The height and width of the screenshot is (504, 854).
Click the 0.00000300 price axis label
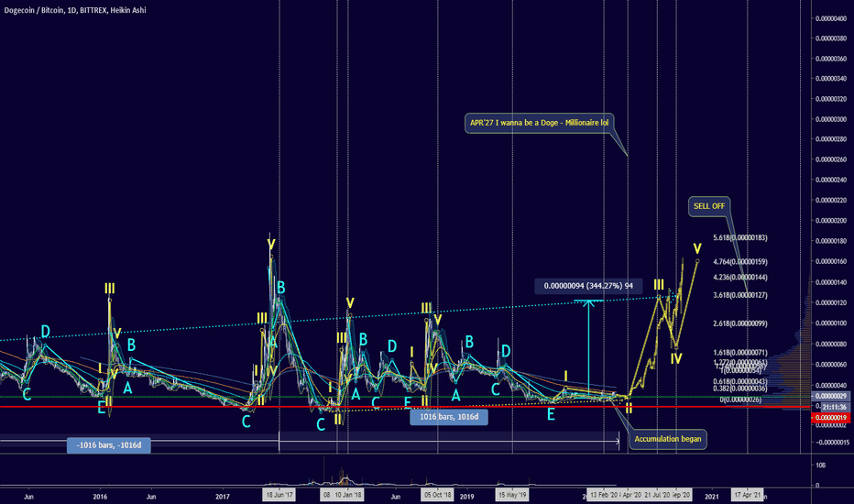coord(830,119)
